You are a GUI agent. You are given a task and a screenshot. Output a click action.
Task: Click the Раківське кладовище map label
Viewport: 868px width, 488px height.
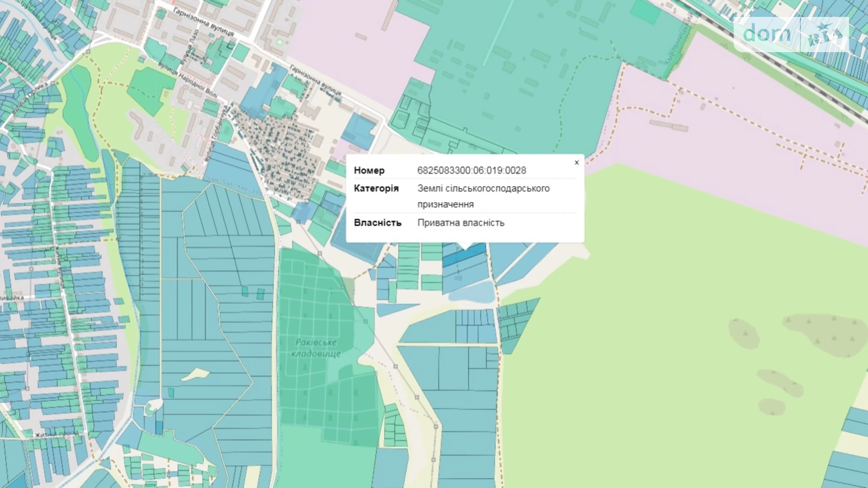316,348
